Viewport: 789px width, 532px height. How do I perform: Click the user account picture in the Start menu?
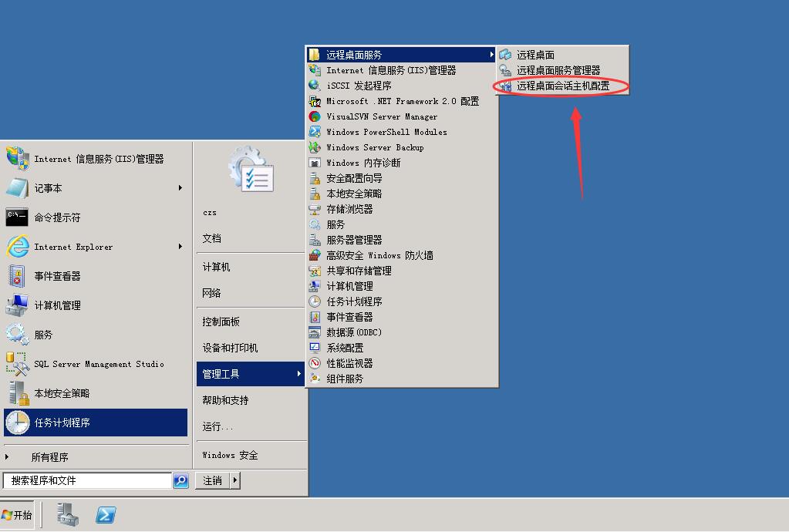click(251, 168)
